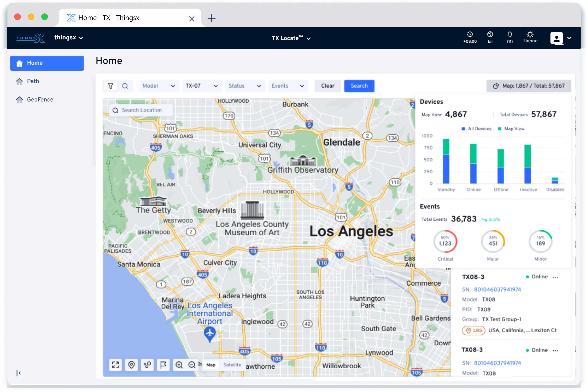Click the Critical events ring 1,123
The height and width of the screenshot is (392, 588).
pyautogui.click(x=445, y=242)
